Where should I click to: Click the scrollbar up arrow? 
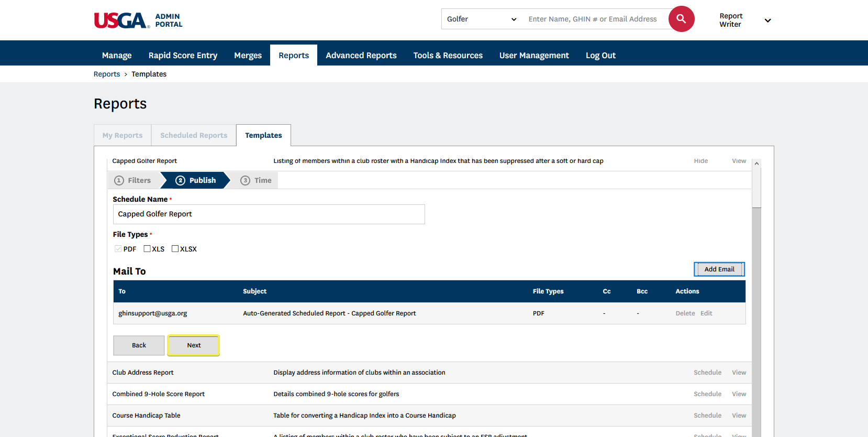pos(756,164)
